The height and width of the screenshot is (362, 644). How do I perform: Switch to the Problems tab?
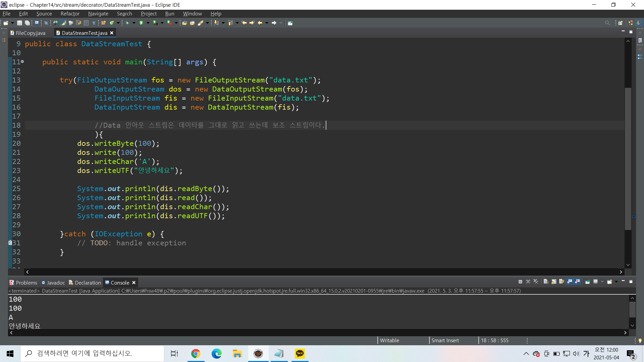(x=26, y=283)
